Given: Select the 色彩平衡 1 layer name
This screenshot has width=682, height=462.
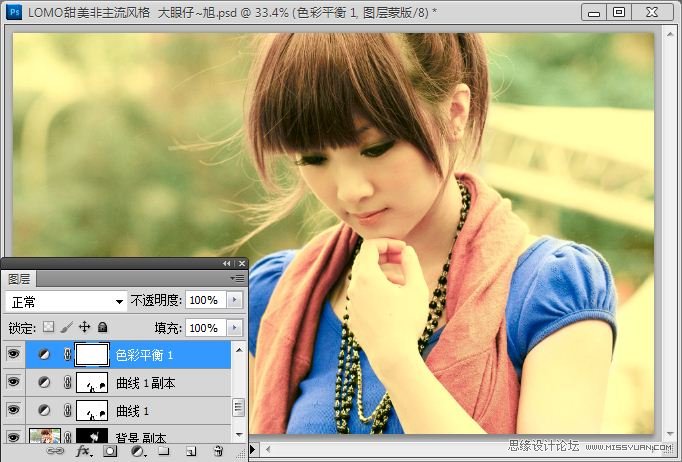Looking at the screenshot, I should pos(144,355).
